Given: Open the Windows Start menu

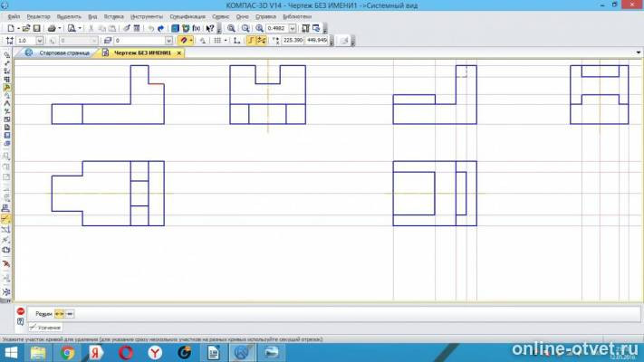Looking at the screenshot, I should point(11,353).
